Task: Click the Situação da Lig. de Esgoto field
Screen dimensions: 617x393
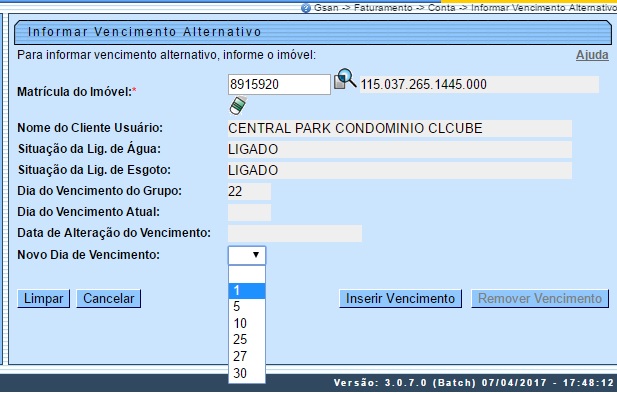Action: point(399,170)
